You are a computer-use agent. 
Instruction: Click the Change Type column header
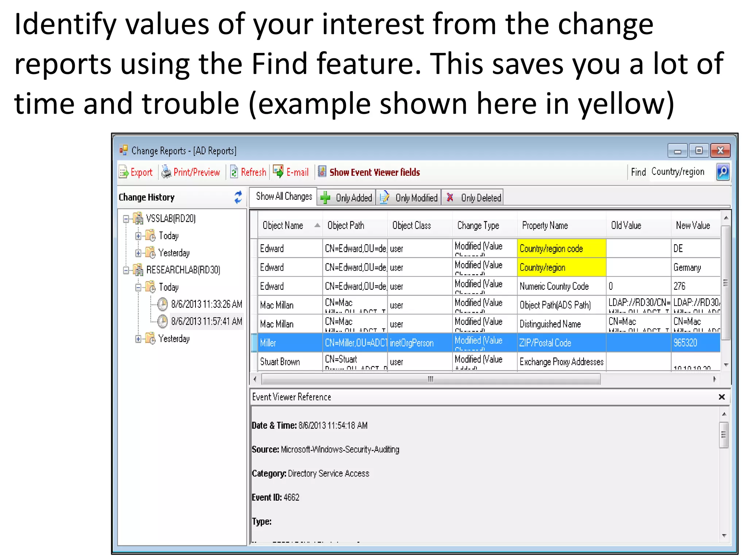[x=485, y=225]
